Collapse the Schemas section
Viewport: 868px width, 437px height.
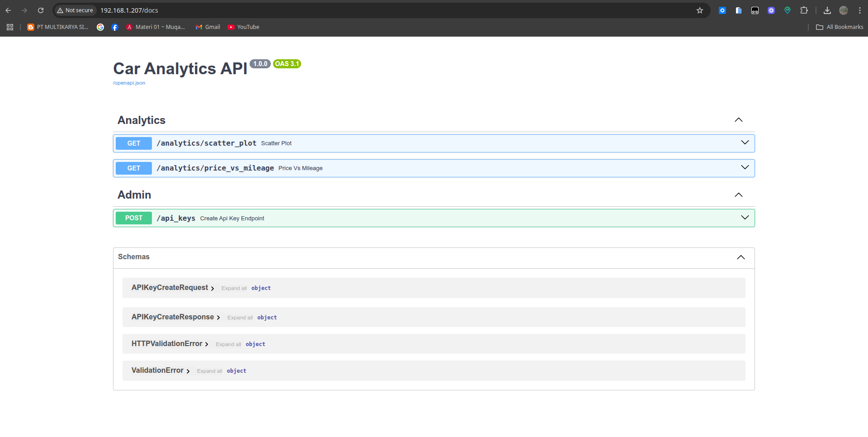pyautogui.click(x=741, y=257)
